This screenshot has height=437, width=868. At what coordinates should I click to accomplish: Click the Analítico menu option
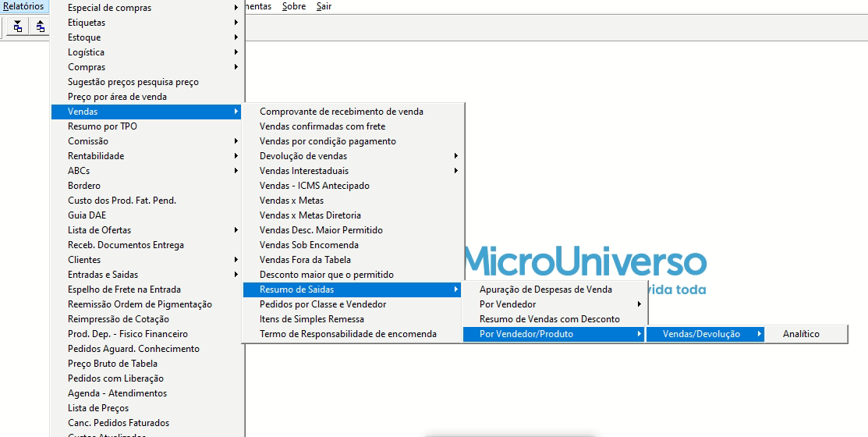point(806,334)
